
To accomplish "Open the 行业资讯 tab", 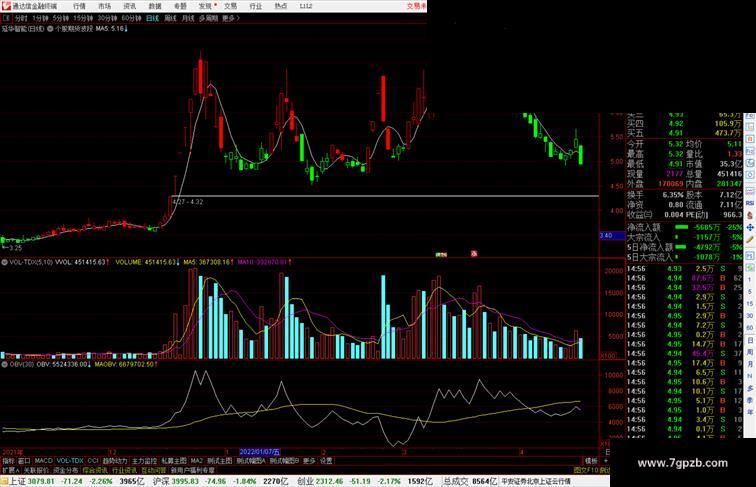I will (x=124, y=470).
